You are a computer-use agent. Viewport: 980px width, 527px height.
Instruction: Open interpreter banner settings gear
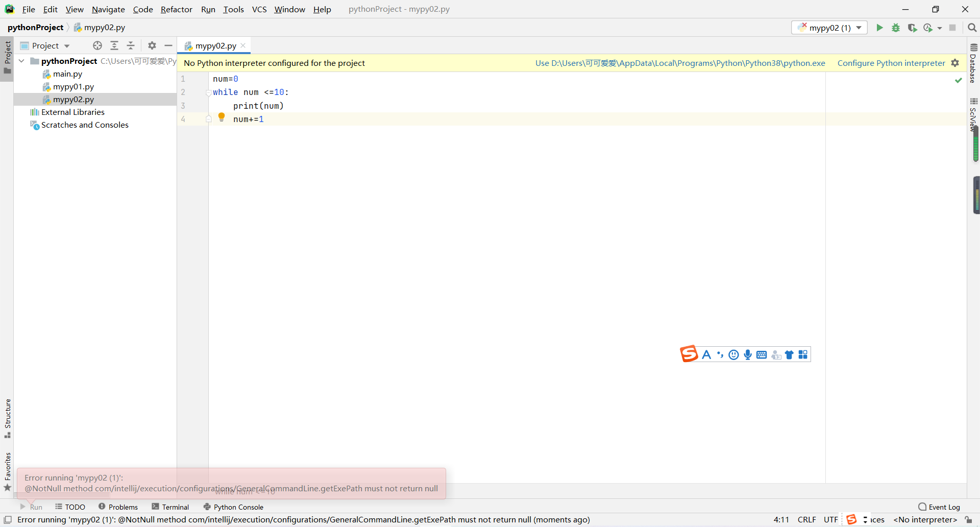tap(955, 63)
